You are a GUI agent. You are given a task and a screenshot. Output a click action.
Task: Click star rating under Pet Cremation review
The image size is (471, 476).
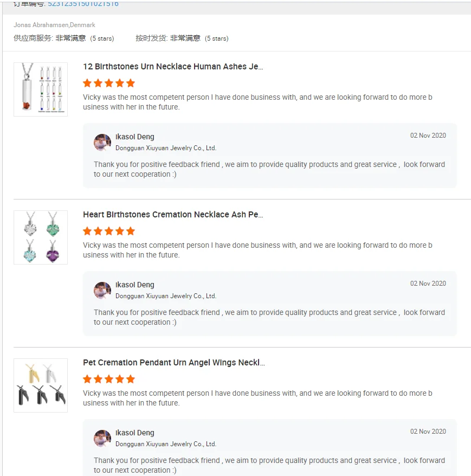[109, 379]
